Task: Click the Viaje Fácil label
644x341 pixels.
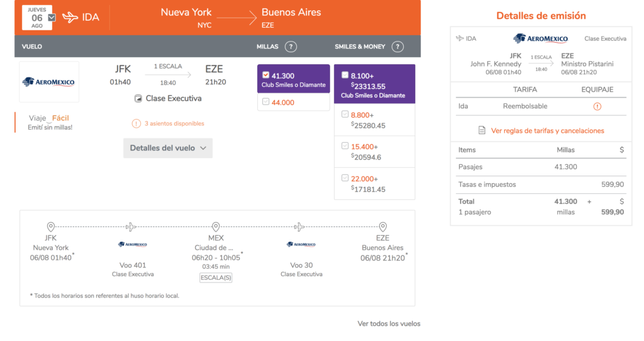Action: (49, 118)
